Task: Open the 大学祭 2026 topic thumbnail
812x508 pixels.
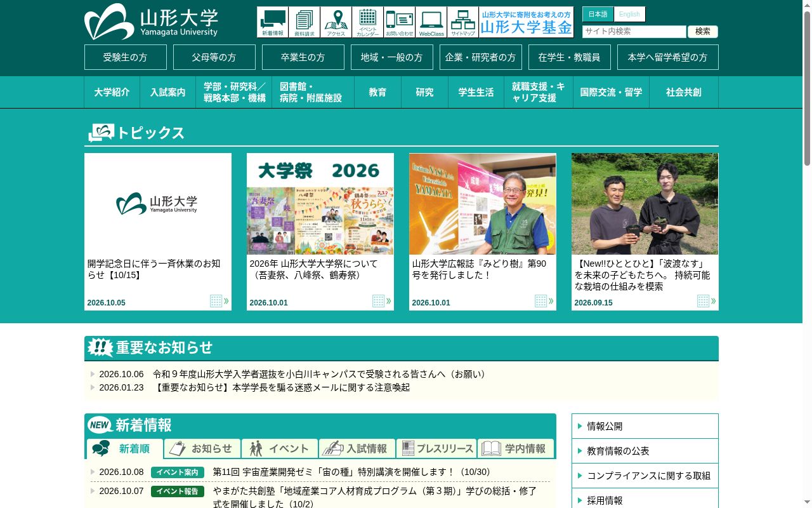Action: pyautogui.click(x=320, y=204)
